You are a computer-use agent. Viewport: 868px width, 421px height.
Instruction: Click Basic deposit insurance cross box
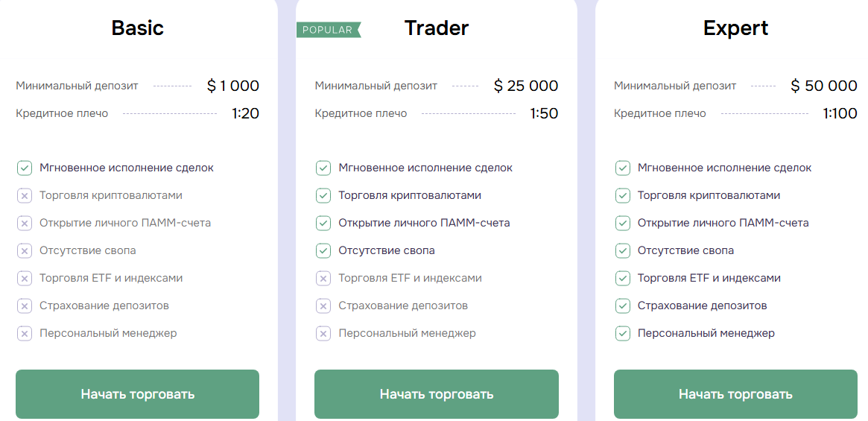25,306
